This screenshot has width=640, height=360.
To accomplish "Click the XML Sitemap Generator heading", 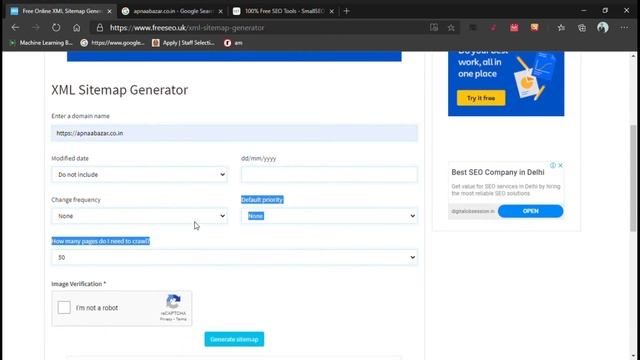I will [x=120, y=90].
